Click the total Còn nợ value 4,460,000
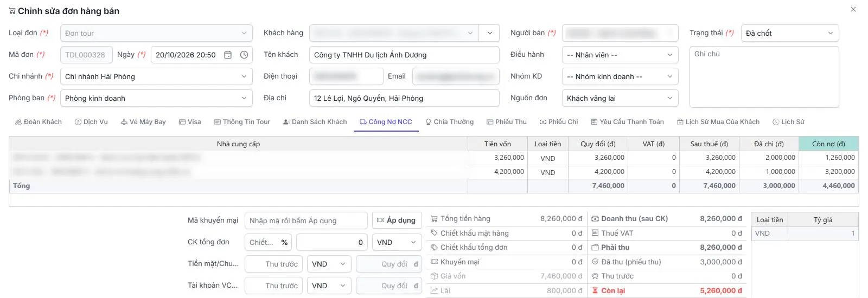The height and width of the screenshot is (298, 868). pos(828,186)
